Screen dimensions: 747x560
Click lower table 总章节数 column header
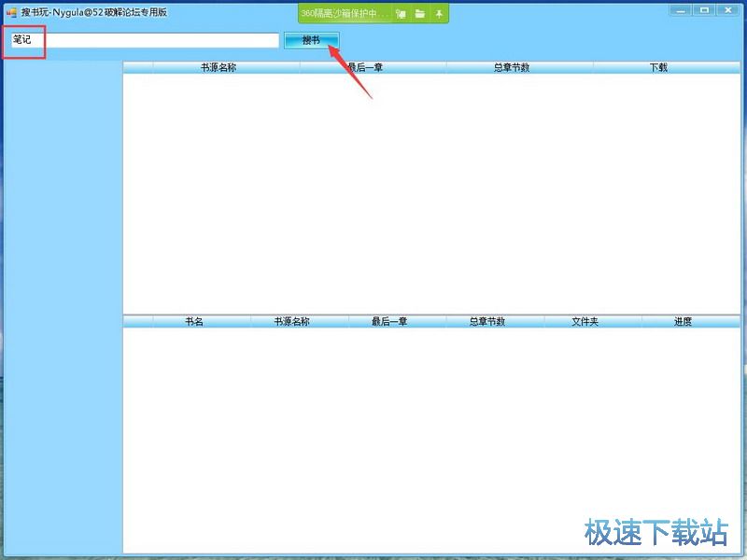tap(487, 321)
